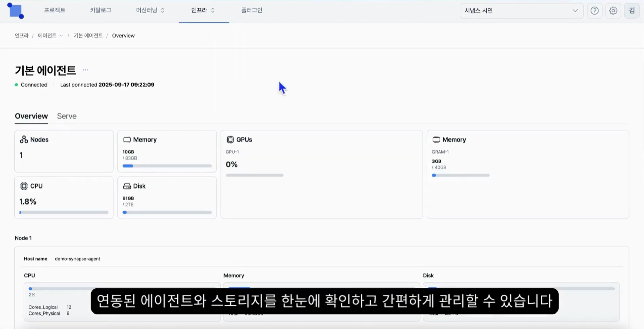Open the 프로젝트 menu item

pyautogui.click(x=55, y=10)
